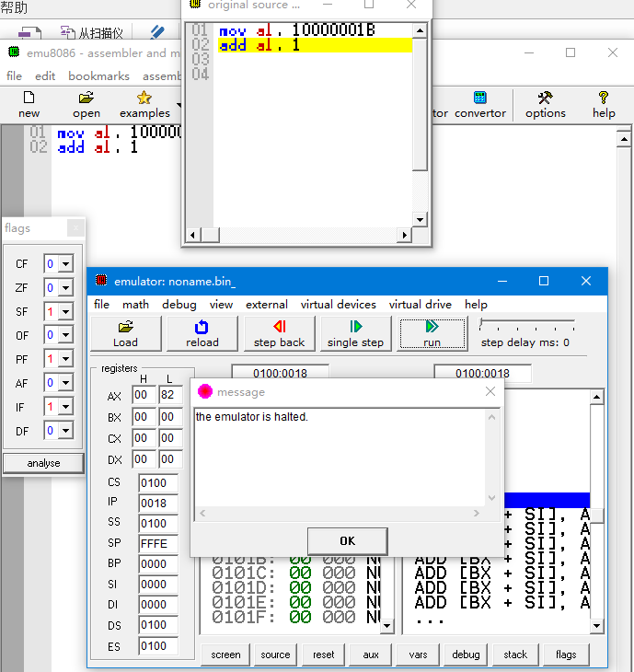The image size is (634, 672).
Task: Close the message dialog with X
Action: click(x=490, y=391)
